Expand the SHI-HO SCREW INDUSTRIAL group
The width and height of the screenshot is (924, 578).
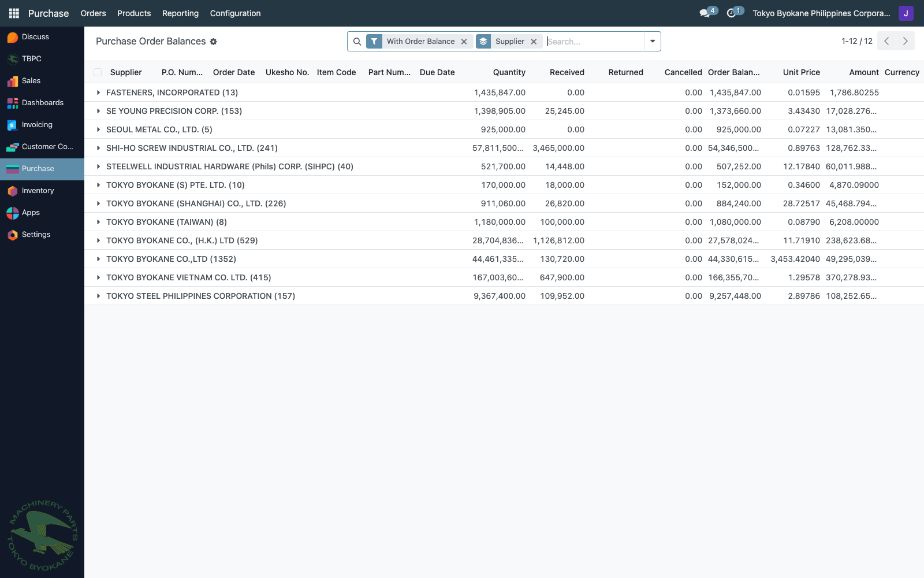(99, 148)
